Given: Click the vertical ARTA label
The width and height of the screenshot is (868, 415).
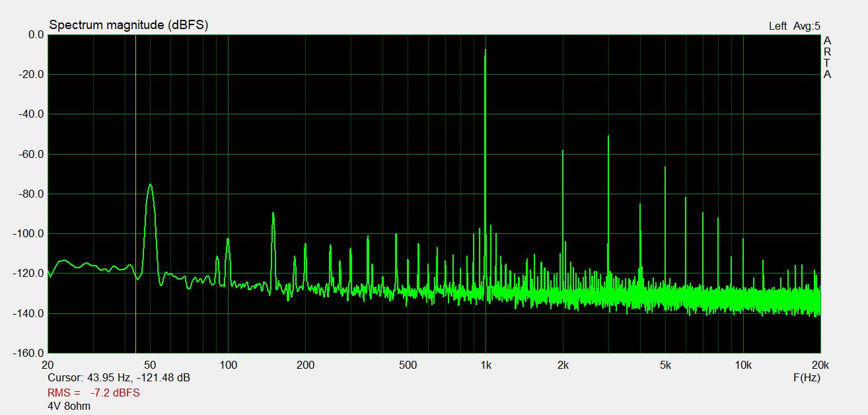Looking at the screenshot, I should pyautogui.click(x=827, y=57).
